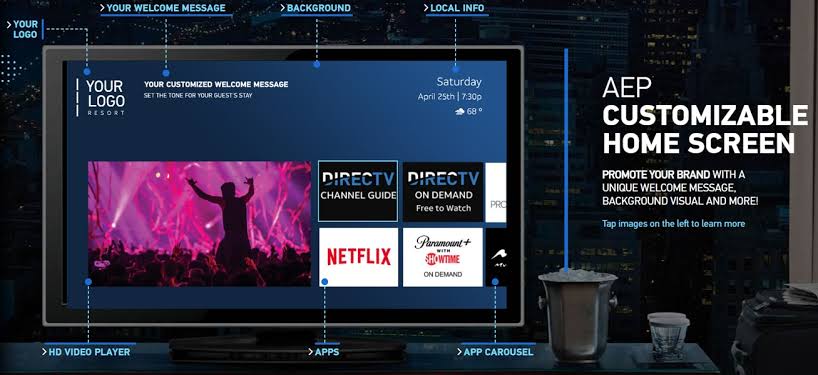Click 'Tap images on the left to learn more'
Viewport: 818px width, 375px height.
pos(673,224)
